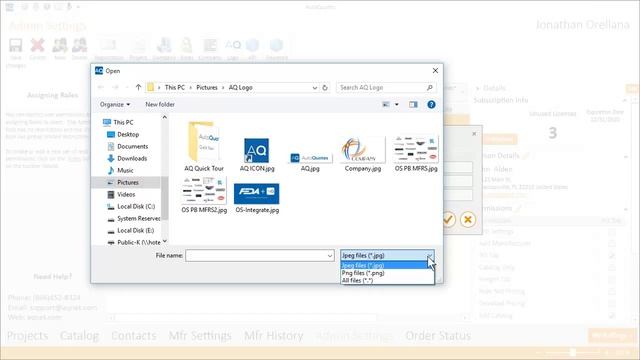
Task: Open the Projects tab in AutoQuotes
Action: click(27, 336)
